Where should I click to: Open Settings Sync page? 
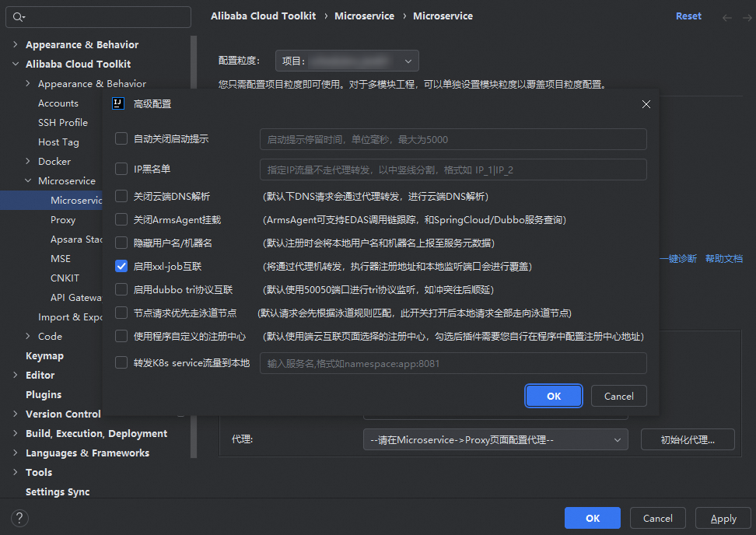click(58, 491)
